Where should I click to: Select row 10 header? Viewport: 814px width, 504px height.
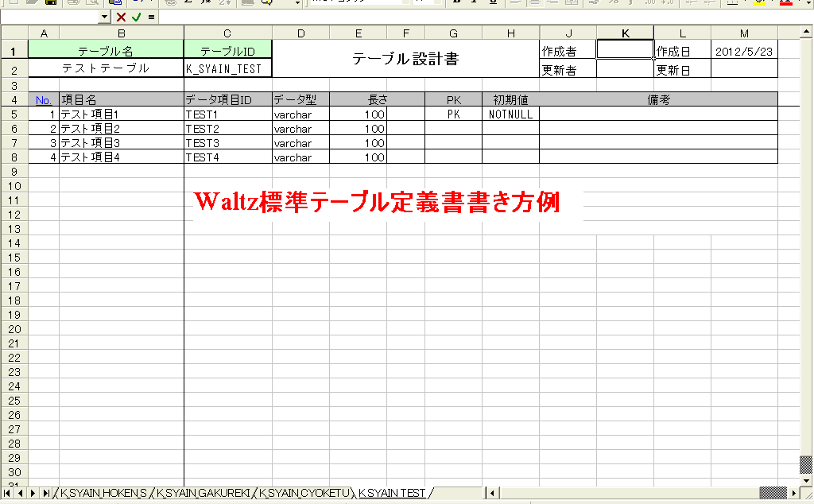tap(14, 185)
